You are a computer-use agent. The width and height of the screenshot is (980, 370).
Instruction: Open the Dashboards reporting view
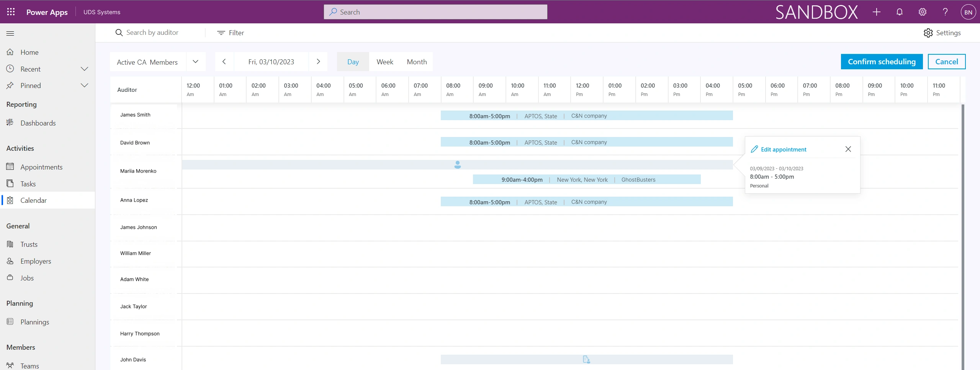pos(38,123)
